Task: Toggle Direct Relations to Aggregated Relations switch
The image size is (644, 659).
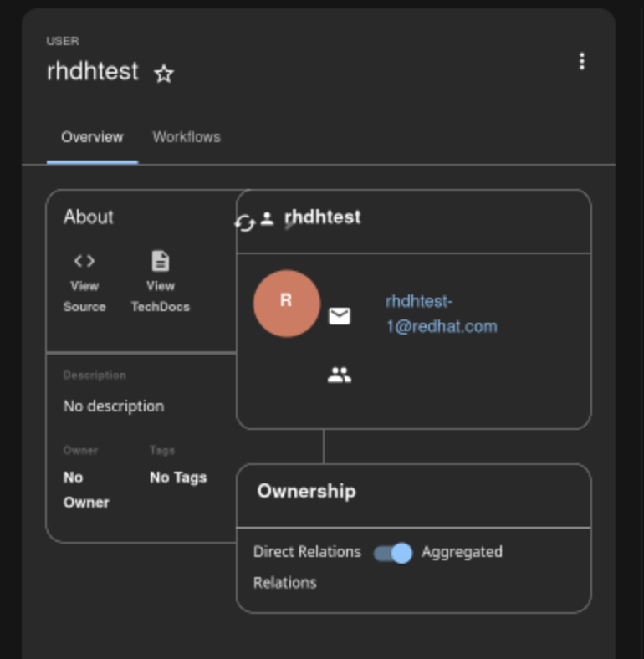Action: [x=393, y=553]
